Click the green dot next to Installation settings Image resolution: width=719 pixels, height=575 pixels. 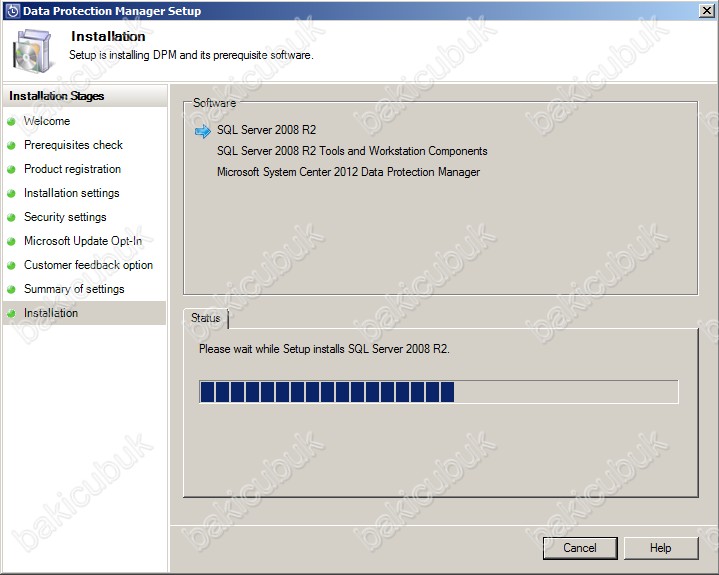[11, 194]
